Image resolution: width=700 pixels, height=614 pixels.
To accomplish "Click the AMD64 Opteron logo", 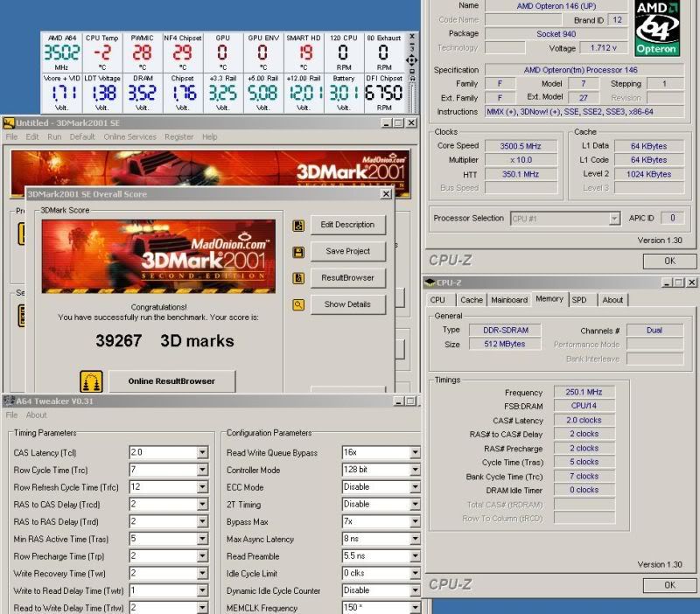I will 657,28.
